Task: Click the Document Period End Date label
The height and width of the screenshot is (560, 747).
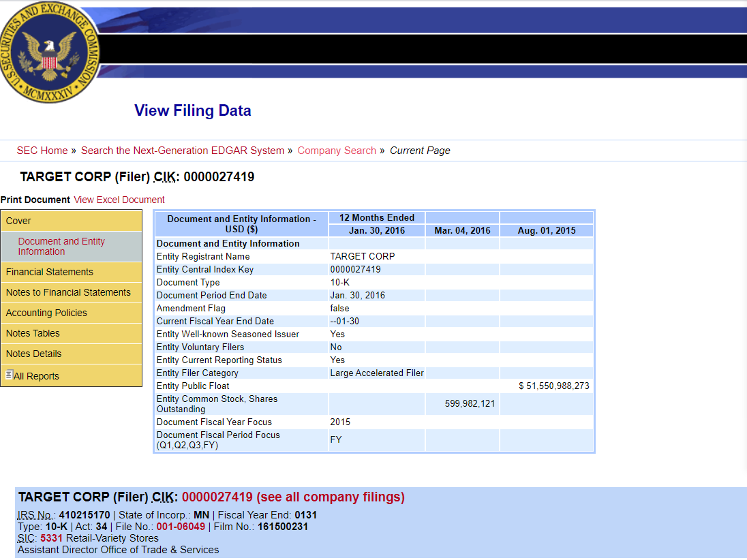Action: 211,295
